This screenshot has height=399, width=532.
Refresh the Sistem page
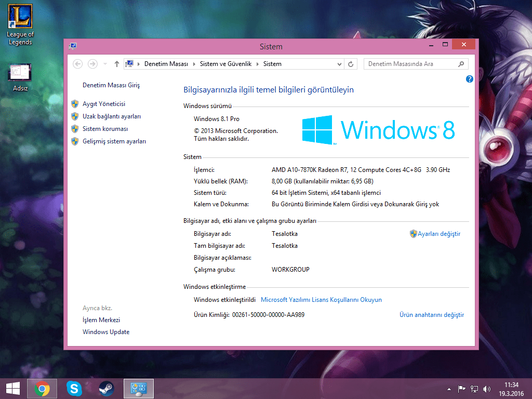coord(351,64)
